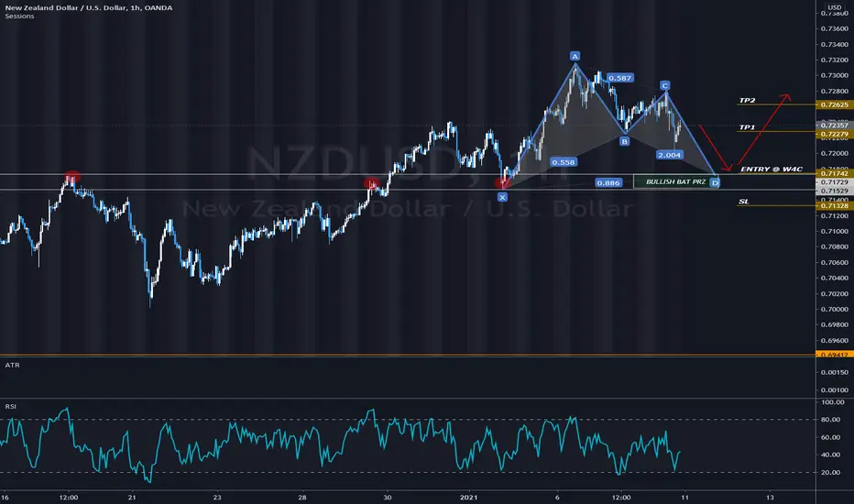Click the 21 date on time axis
Image resolution: width=854 pixels, height=504 pixels.
(132, 498)
